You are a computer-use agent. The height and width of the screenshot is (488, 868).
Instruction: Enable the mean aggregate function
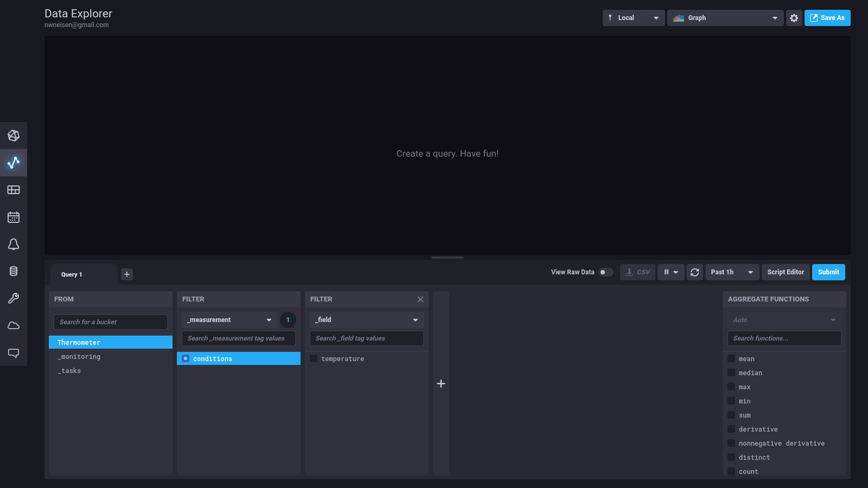click(x=731, y=358)
